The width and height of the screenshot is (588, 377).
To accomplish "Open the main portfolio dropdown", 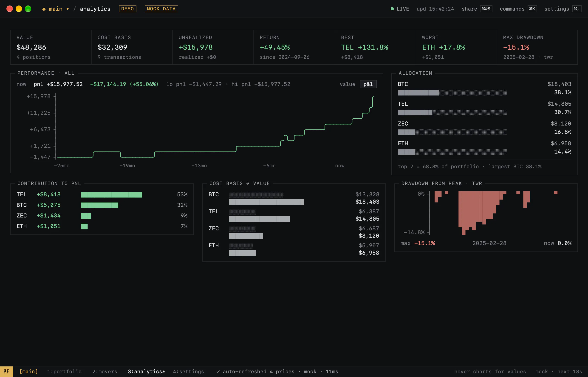I will point(59,9).
